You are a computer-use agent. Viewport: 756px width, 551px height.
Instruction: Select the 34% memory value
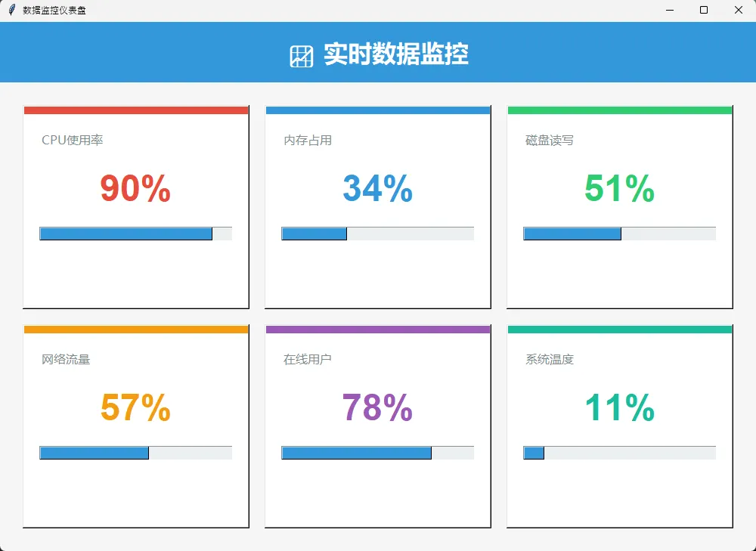(x=377, y=189)
